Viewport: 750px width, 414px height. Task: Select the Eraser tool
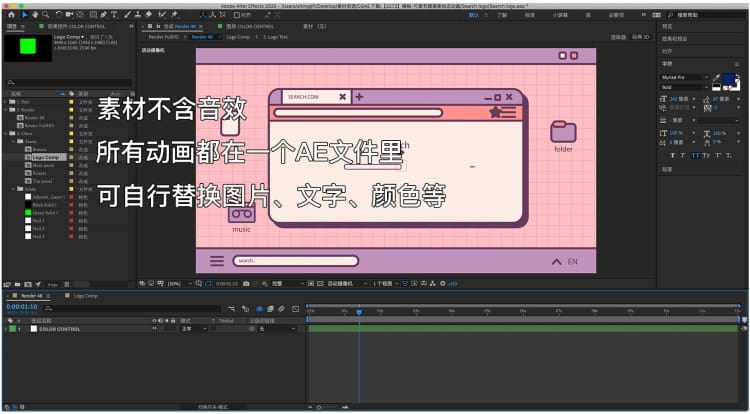click(x=149, y=15)
